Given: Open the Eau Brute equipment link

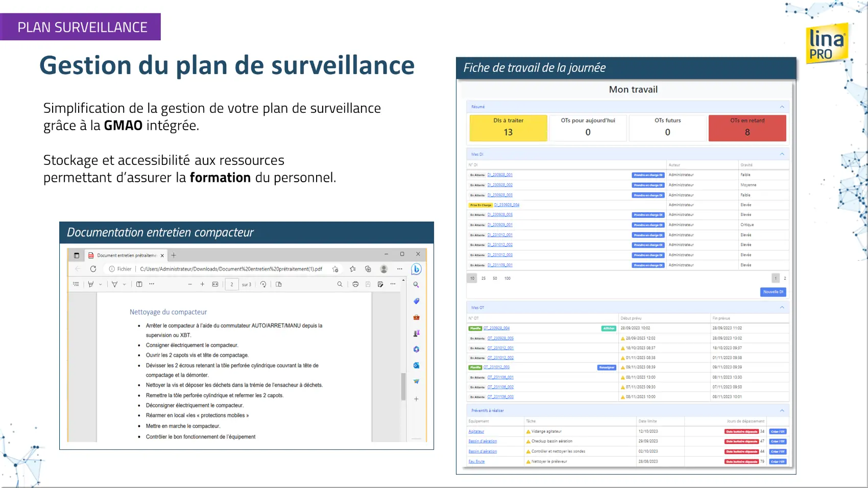Looking at the screenshot, I should click(x=476, y=461).
